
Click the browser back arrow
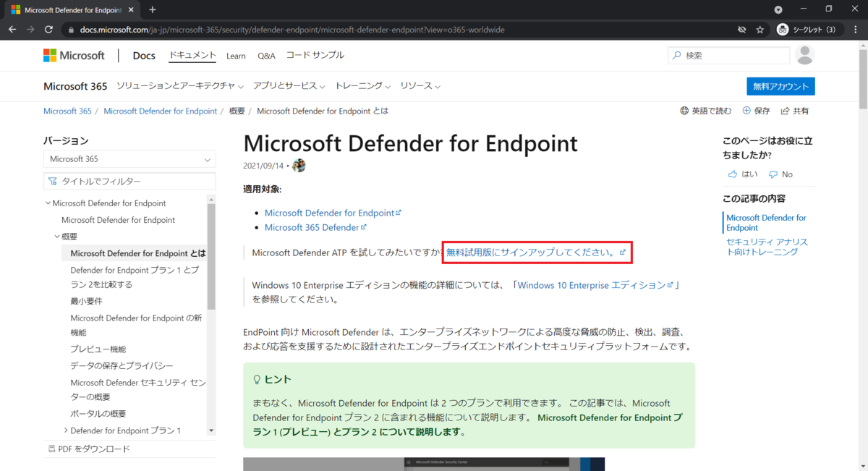(12, 30)
